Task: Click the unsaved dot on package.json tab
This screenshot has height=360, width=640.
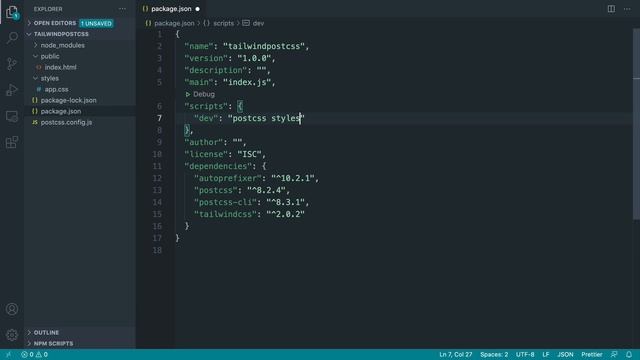Action: point(198,9)
